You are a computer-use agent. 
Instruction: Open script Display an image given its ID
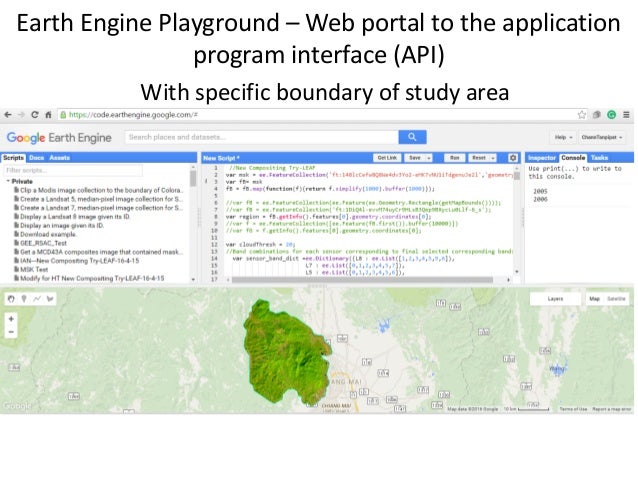tap(59, 225)
